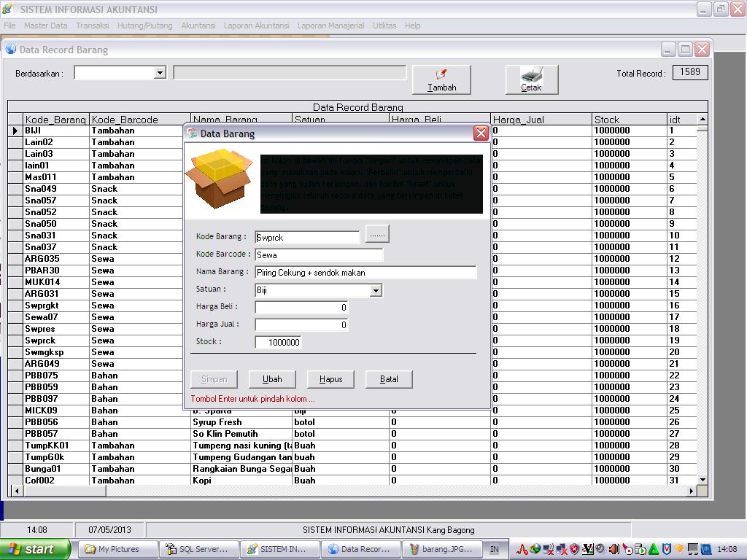This screenshot has height=560, width=747.
Task: Expand the Berdasarkan dropdown
Action: pyautogui.click(x=160, y=73)
